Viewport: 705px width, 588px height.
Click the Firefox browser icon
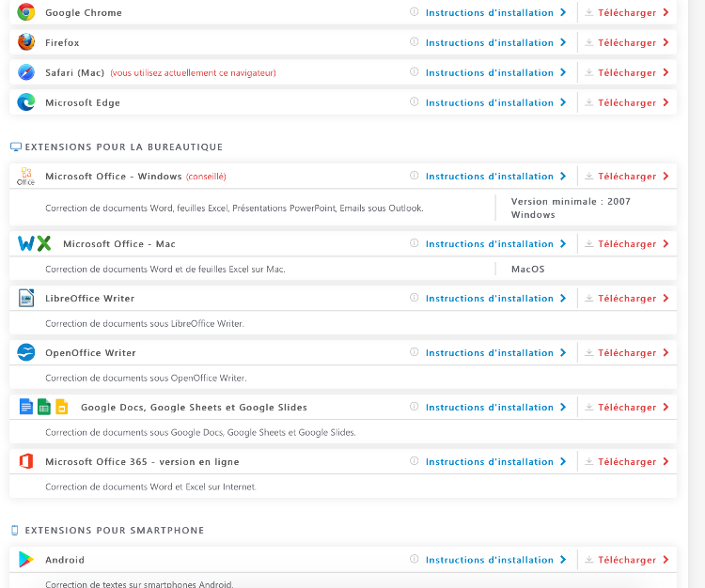tap(26, 42)
